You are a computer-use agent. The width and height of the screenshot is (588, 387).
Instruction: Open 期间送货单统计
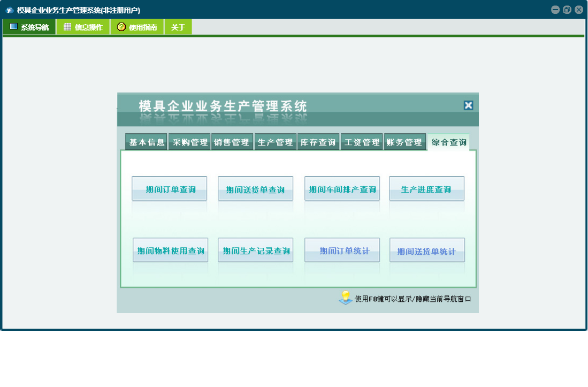(427, 250)
